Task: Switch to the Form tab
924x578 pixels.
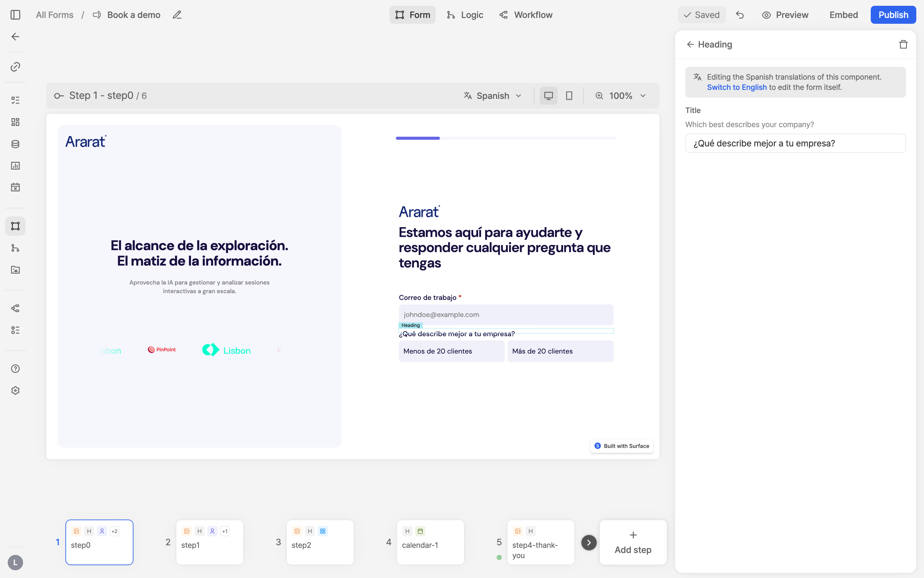Action: pyautogui.click(x=412, y=15)
